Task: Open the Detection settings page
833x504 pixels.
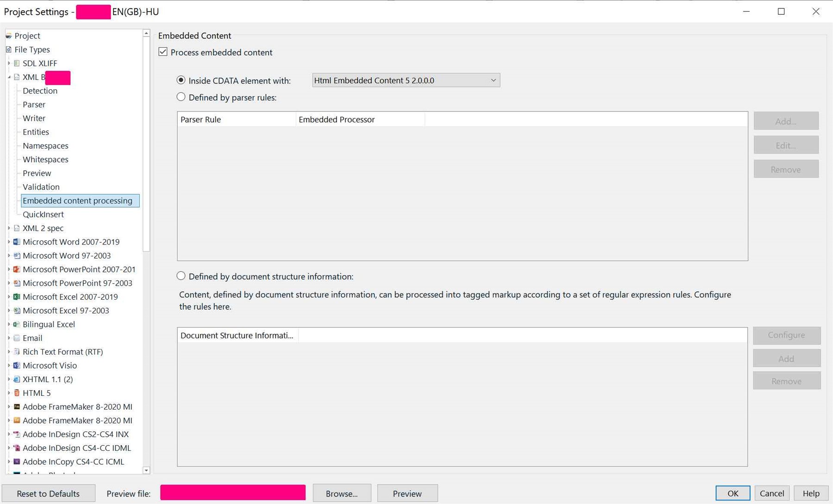Action: pyautogui.click(x=40, y=91)
